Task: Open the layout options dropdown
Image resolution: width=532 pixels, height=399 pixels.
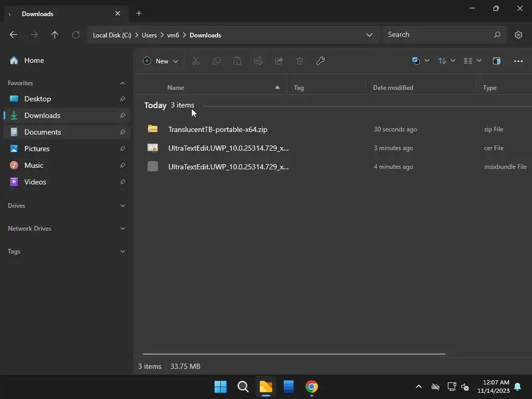Action: coord(473,61)
